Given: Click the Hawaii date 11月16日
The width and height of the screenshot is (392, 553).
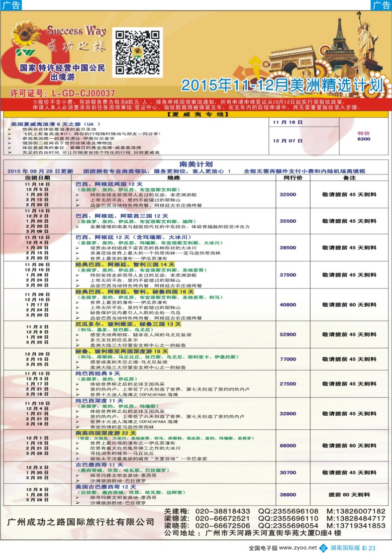Looking at the screenshot, I should coord(287,122).
